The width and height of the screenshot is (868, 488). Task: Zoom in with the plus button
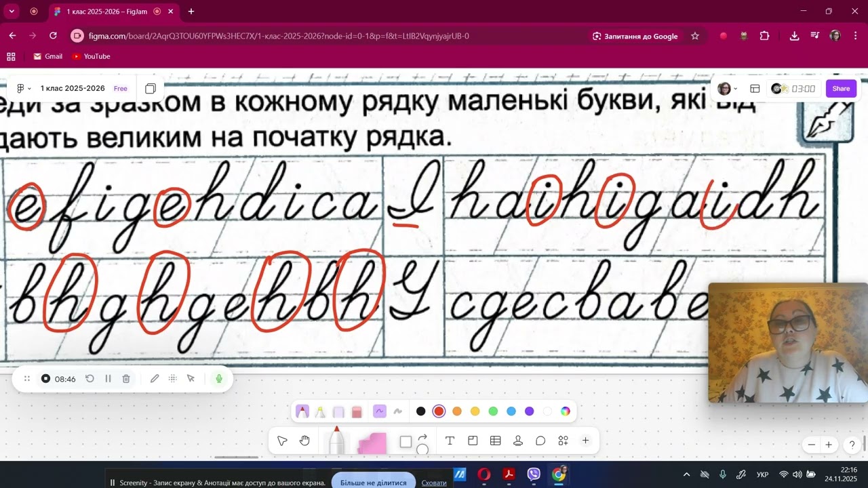tap(829, 445)
